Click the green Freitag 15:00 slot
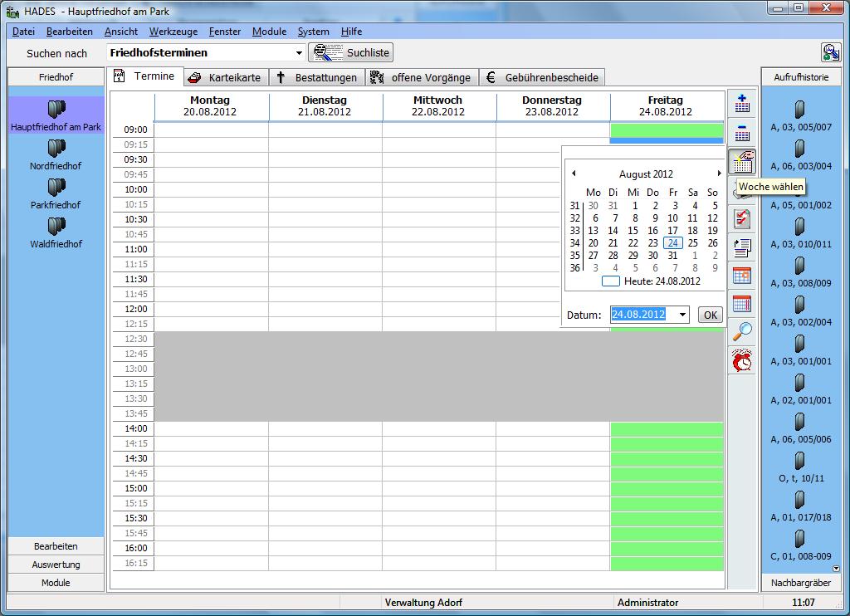The image size is (850, 616). (667, 488)
